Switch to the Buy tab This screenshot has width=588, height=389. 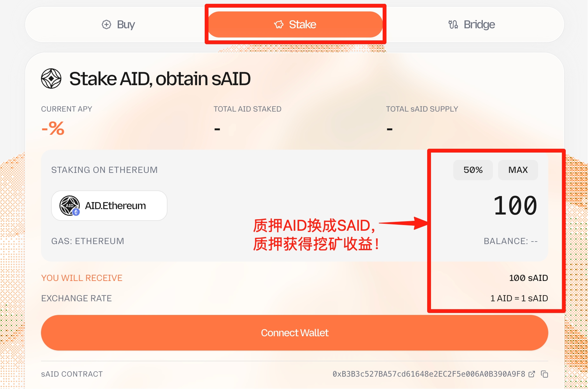pyautogui.click(x=118, y=24)
